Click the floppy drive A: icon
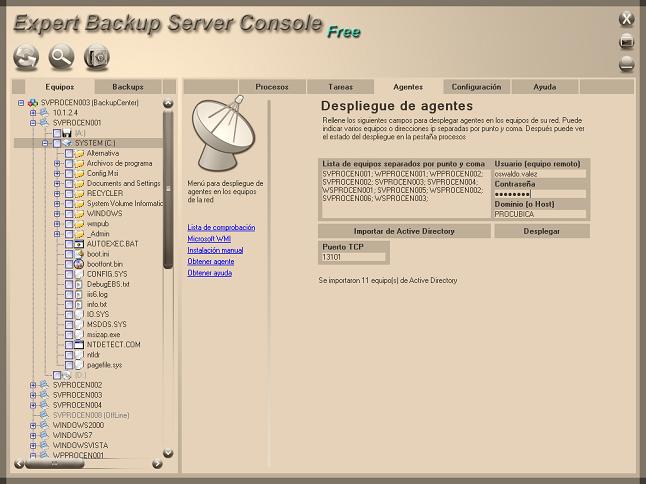Viewport: 646px width, 484px height. (67, 133)
